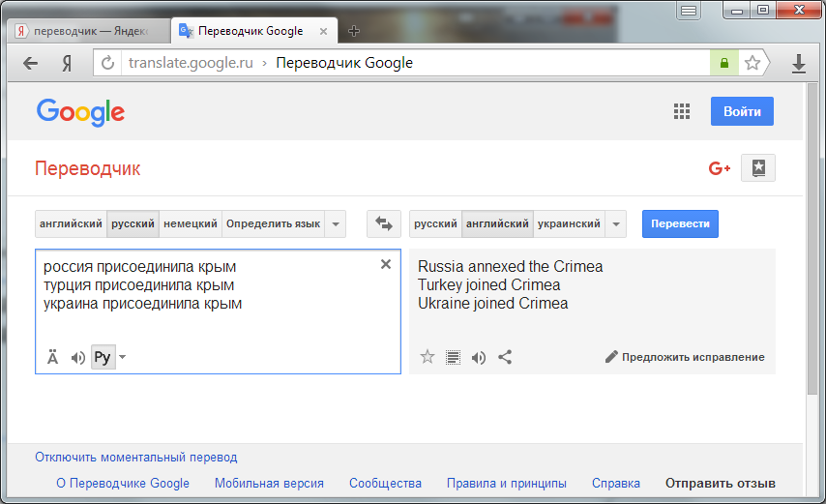Click the Войти sign-in button

tap(742, 111)
